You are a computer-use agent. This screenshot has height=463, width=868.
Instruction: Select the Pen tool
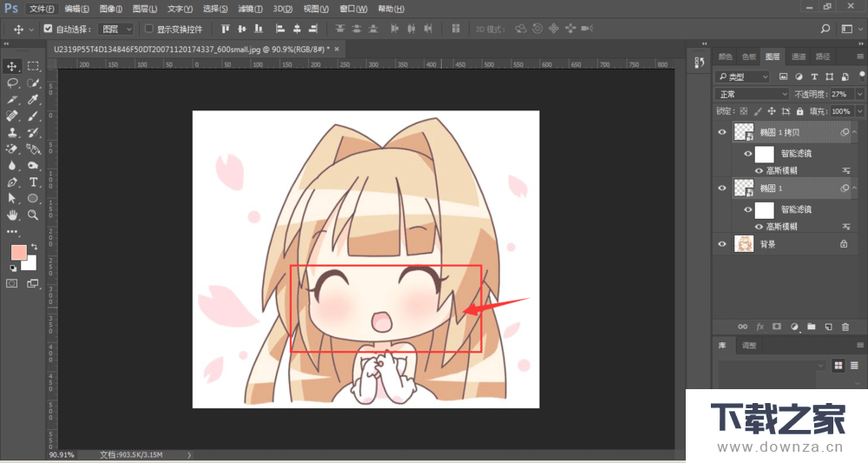[11, 182]
